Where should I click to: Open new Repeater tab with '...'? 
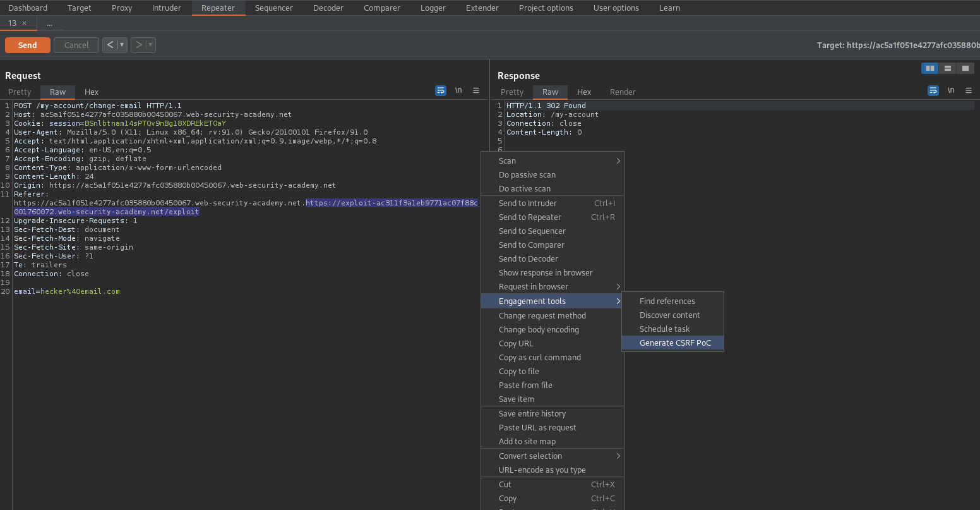click(49, 23)
